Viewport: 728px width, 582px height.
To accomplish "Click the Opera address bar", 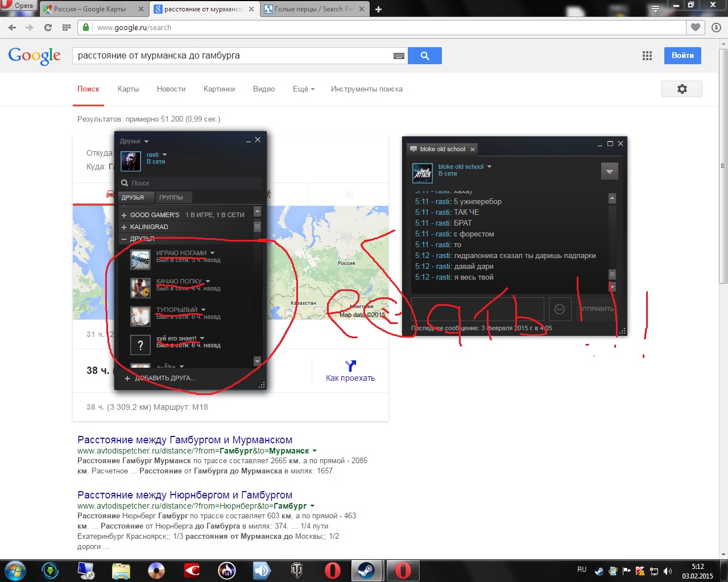I will (381, 27).
